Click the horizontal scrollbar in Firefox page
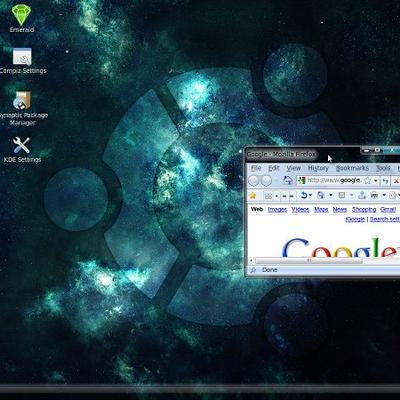The width and height of the screenshot is (400, 400). point(309,260)
